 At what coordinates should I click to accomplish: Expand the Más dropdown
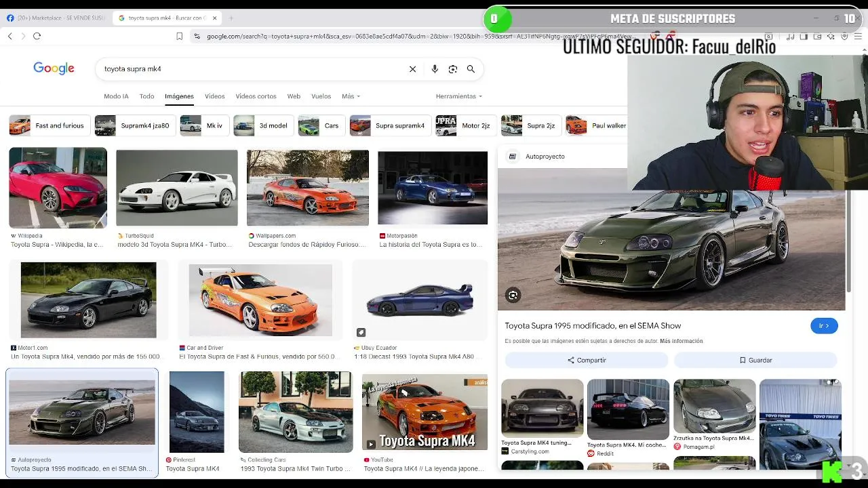pyautogui.click(x=351, y=96)
